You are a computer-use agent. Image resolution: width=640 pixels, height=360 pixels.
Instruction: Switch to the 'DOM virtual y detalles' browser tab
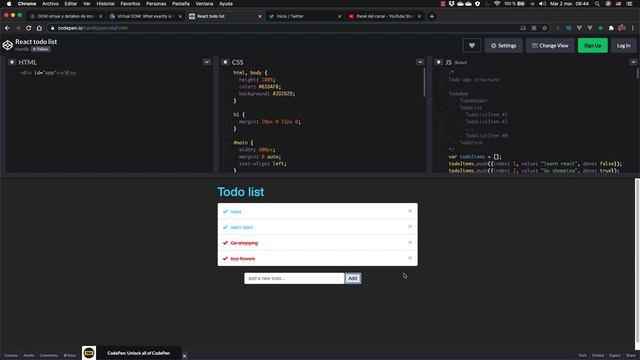pos(65,16)
